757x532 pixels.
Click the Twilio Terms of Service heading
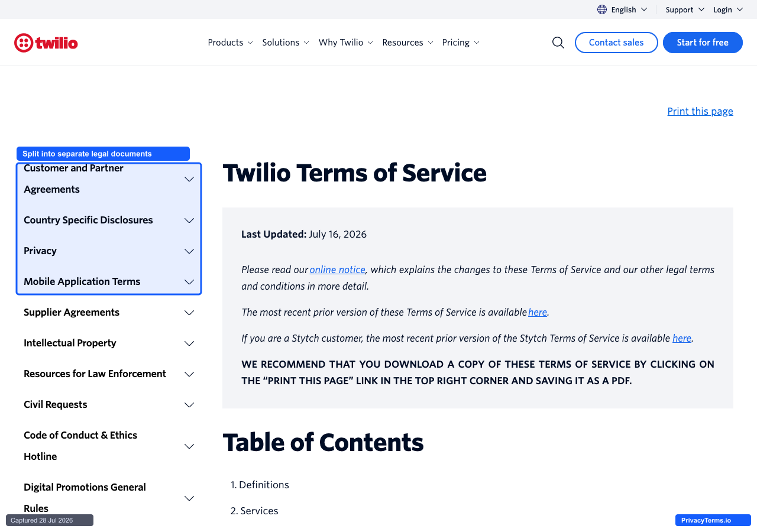(355, 173)
